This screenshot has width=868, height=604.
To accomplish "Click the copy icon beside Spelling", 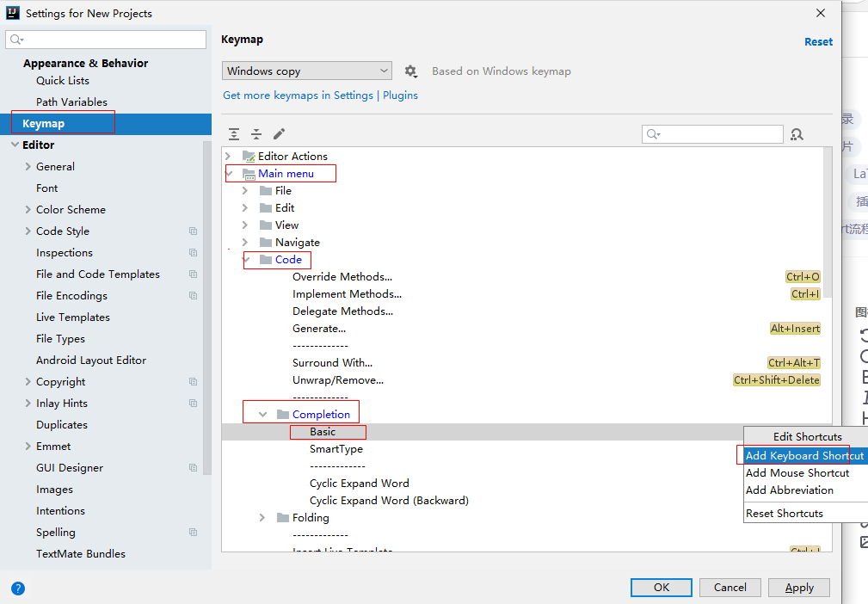I will (193, 533).
